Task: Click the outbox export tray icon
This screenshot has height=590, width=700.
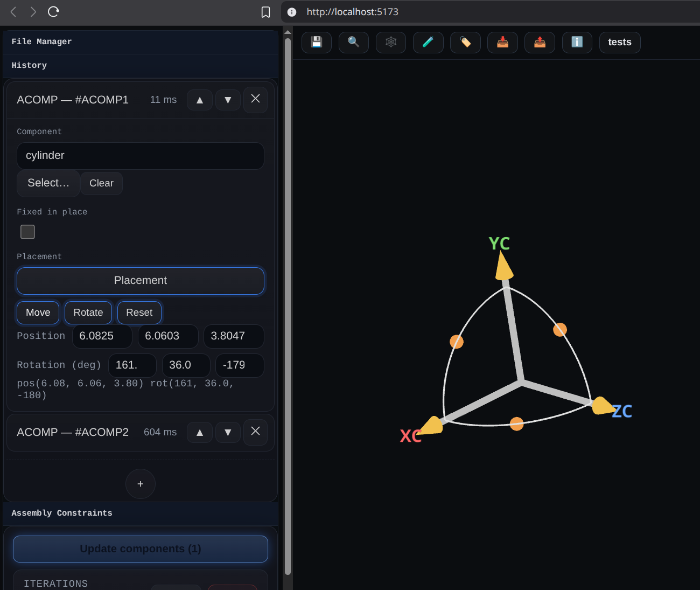Action: [540, 42]
